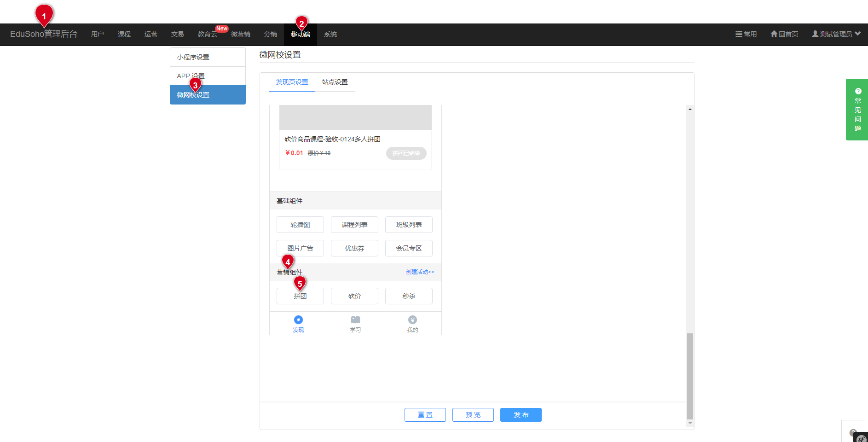
Task: Click the 创建活动>> link
Action: 420,272
